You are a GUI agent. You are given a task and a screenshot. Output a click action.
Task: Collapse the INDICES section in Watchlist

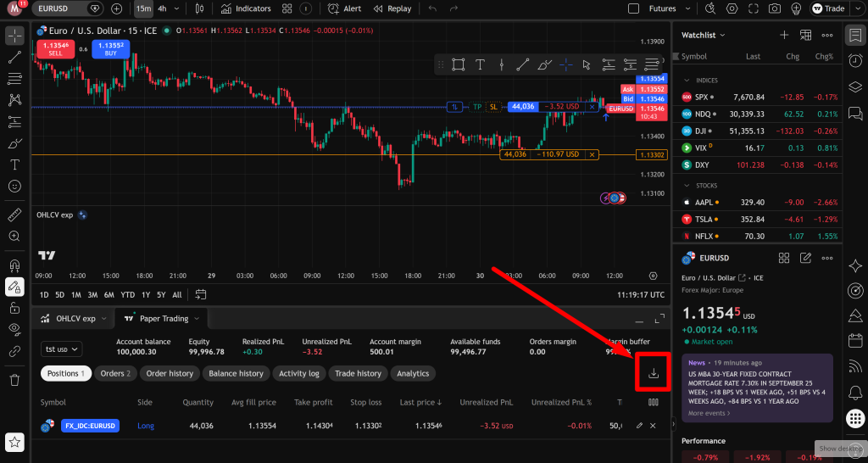click(687, 81)
